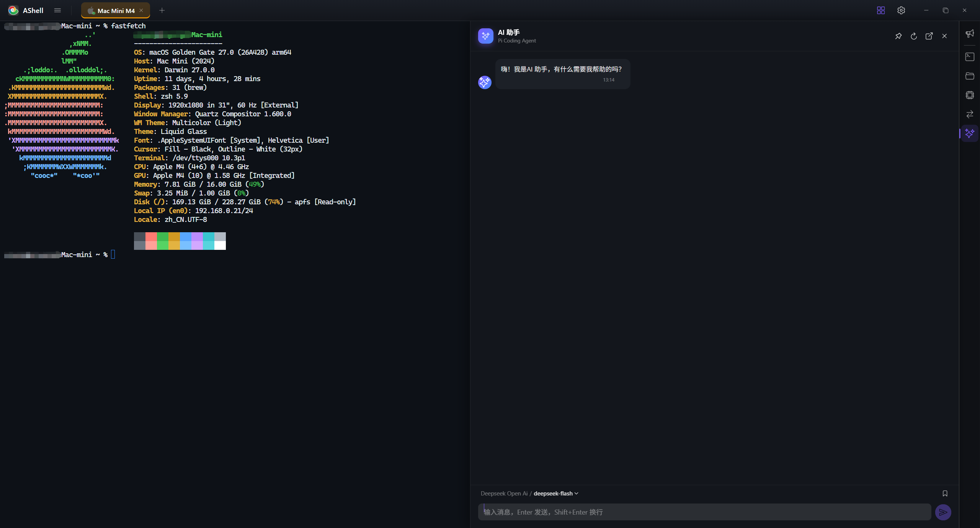The image size is (980, 528).
Task: Open the CPU chip system monitor icon
Action: tap(970, 95)
